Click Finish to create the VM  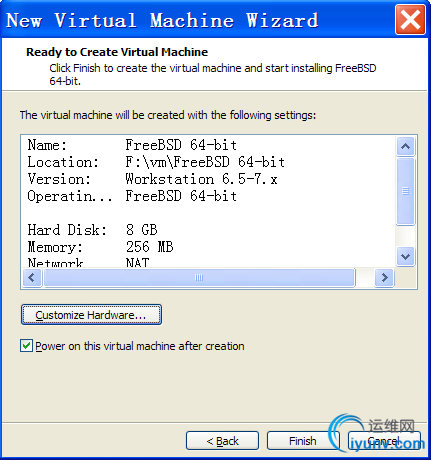(303, 441)
